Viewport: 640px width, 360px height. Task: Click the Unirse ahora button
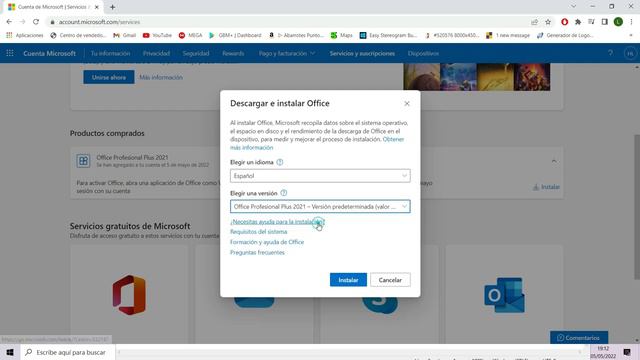(109, 77)
